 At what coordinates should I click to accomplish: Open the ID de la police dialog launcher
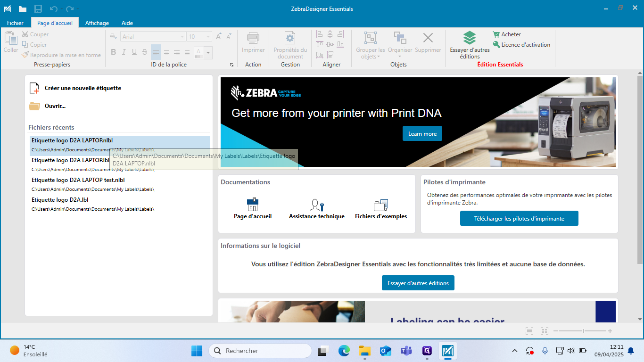tap(231, 65)
